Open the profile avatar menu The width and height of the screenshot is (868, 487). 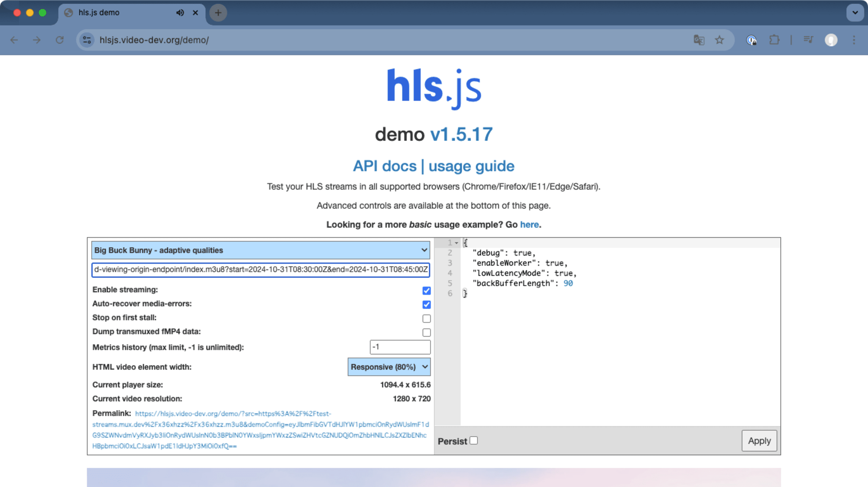831,40
